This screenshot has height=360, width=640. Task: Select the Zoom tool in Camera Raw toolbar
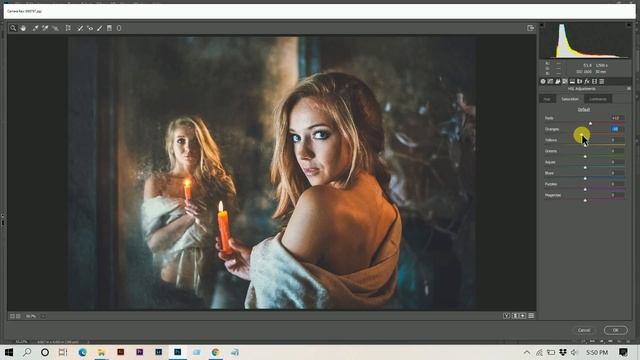click(13, 28)
